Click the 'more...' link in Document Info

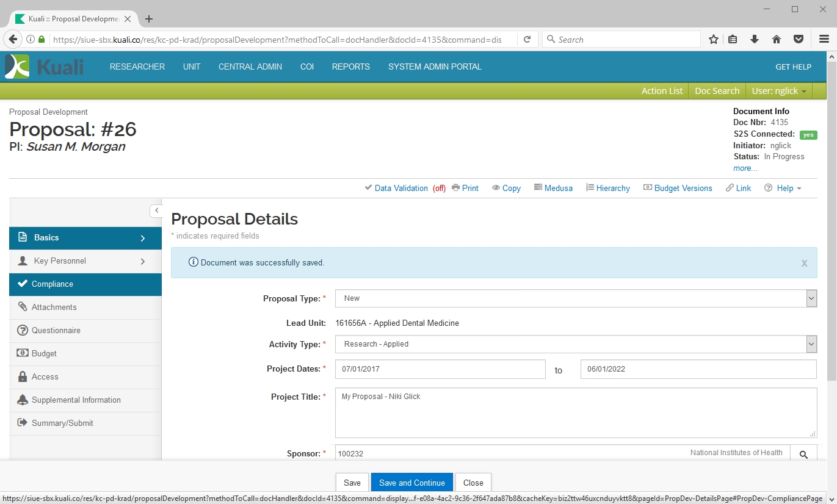745,168
